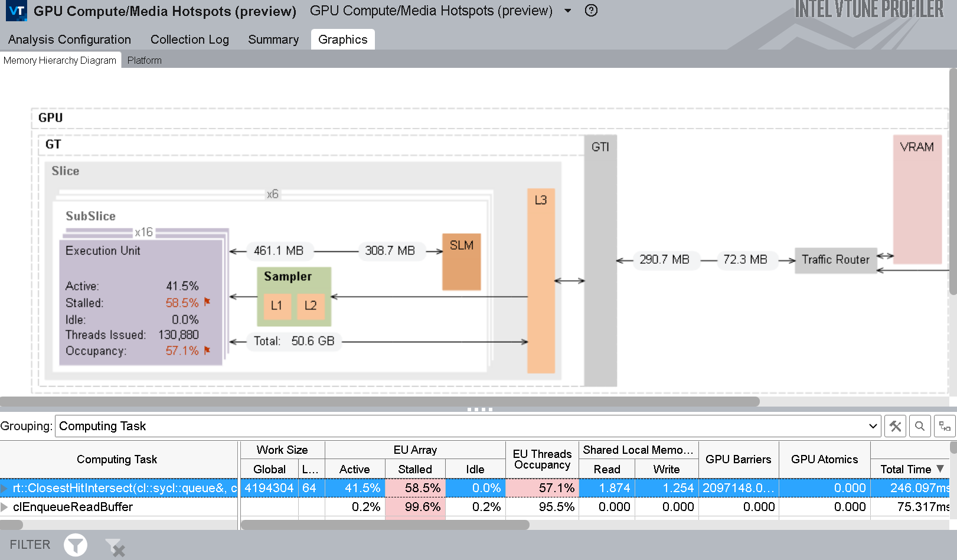The height and width of the screenshot is (560, 957).
Task: Expand the clEnqueueReadBuffer task row
Action: tap(4, 507)
